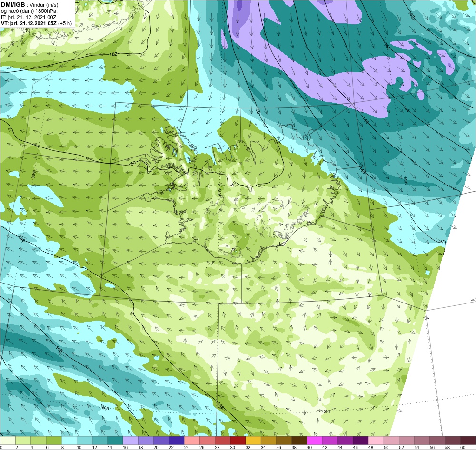Pick the dark purple 46–48 m/s legend swatch
Viewport: 476px width, 450px height.
tap(361, 440)
